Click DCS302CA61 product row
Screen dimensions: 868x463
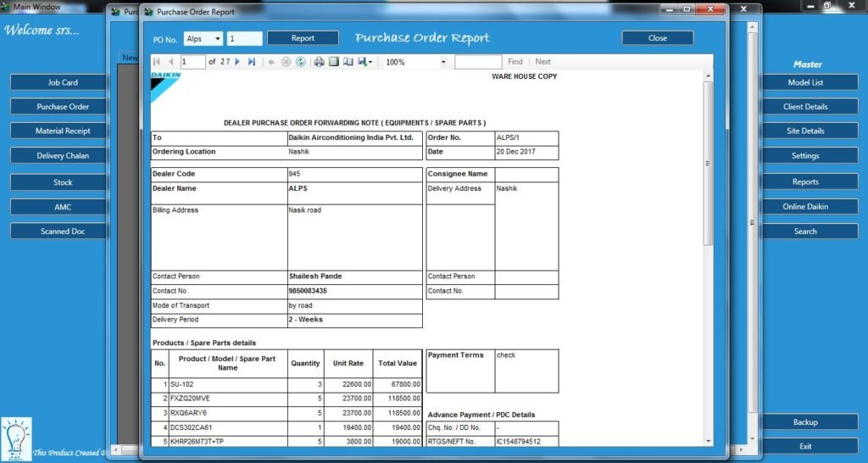pyautogui.click(x=287, y=427)
